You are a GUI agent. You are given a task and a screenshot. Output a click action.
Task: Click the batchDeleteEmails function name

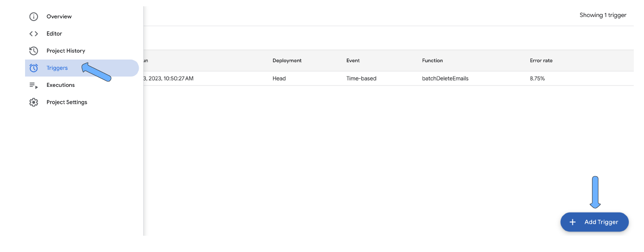(x=445, y=78)
